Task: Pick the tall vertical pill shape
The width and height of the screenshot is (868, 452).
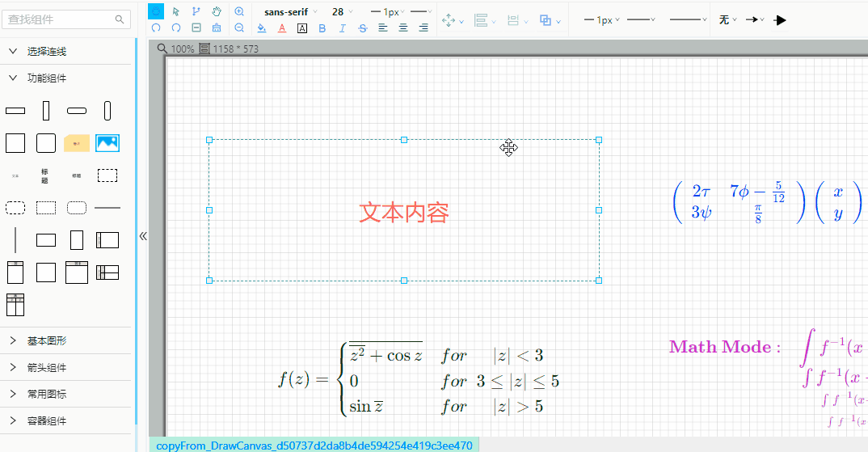Action: [x=107, y=111]
